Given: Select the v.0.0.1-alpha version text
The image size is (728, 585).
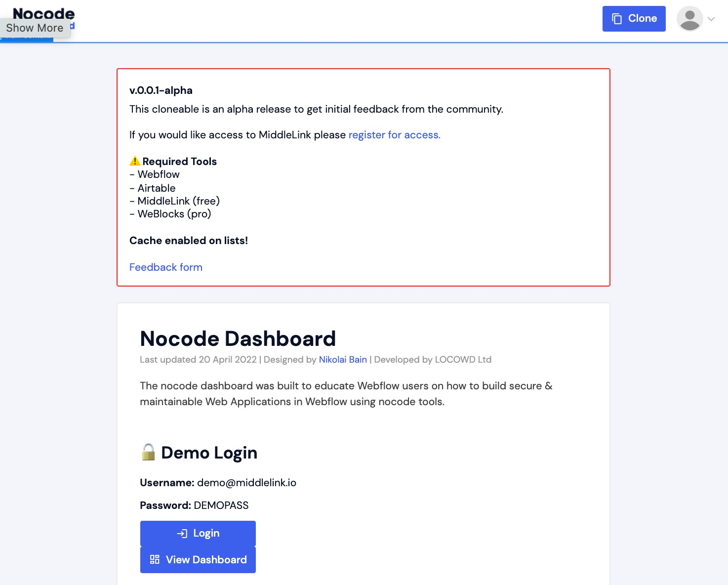Looking at the screenshot, I should tap(161, 90).
